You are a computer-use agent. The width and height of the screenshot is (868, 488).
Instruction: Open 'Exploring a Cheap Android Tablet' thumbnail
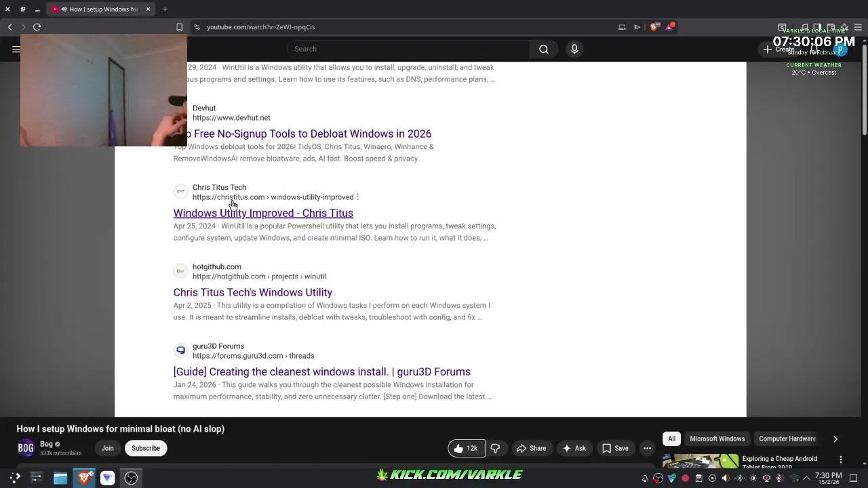click(701, 462)
